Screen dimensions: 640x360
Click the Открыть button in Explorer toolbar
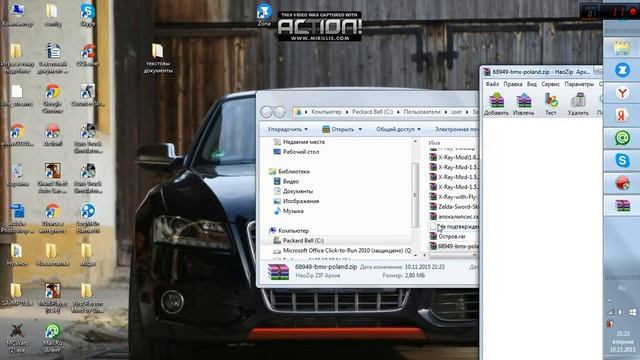338,129
